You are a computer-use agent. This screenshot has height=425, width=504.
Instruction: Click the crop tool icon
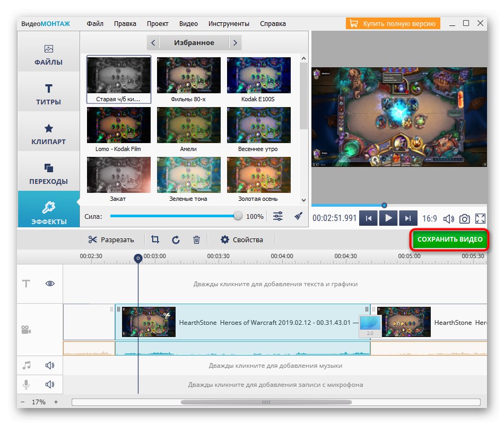coord(155,240)
